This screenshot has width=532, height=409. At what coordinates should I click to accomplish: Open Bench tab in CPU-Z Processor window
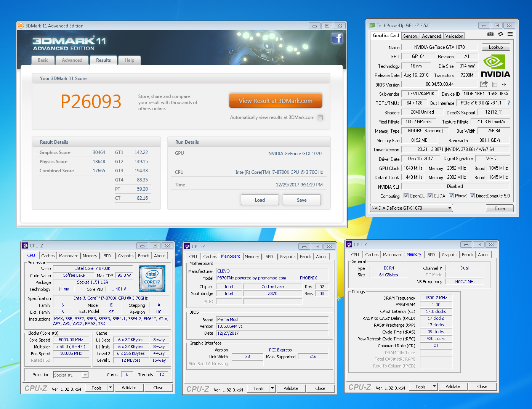pyautogui.click(x=144, y=256)
